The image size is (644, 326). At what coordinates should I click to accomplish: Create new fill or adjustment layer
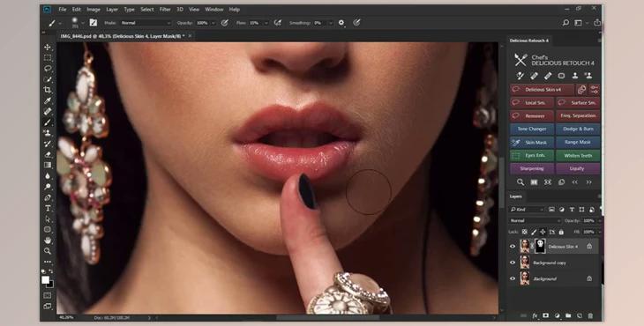[x=557, y=315]
